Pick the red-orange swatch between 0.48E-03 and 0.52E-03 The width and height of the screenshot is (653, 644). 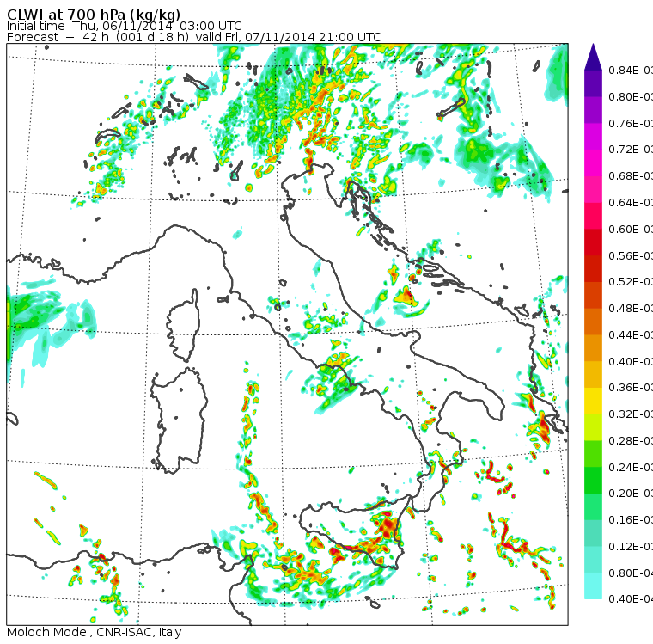coord(593,295)
